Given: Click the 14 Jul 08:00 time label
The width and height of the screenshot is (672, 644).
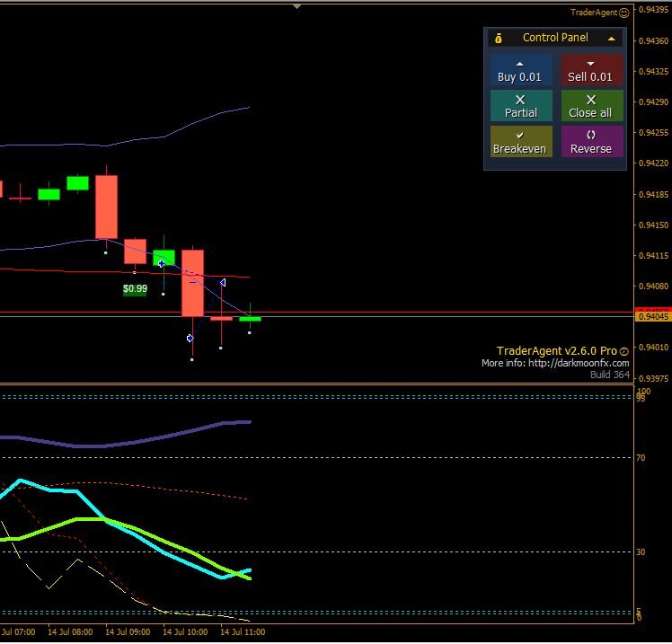Looking at the screenshot, I should [x=70, y=632].
